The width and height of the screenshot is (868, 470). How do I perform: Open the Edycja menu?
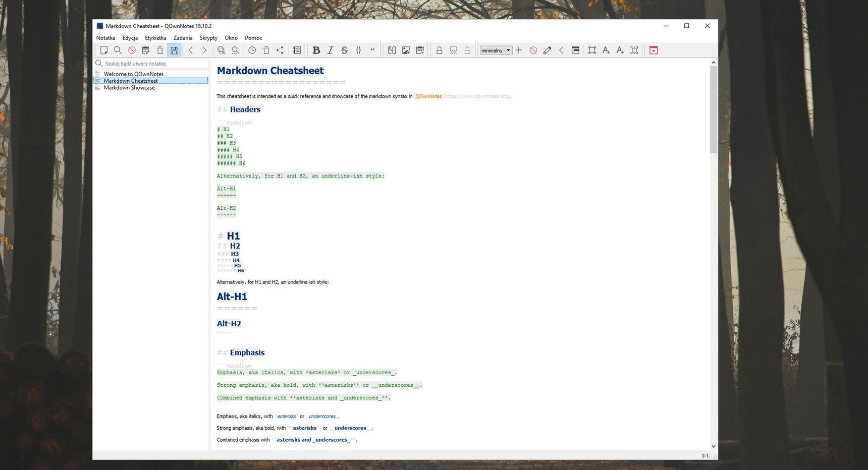[130, 38]
